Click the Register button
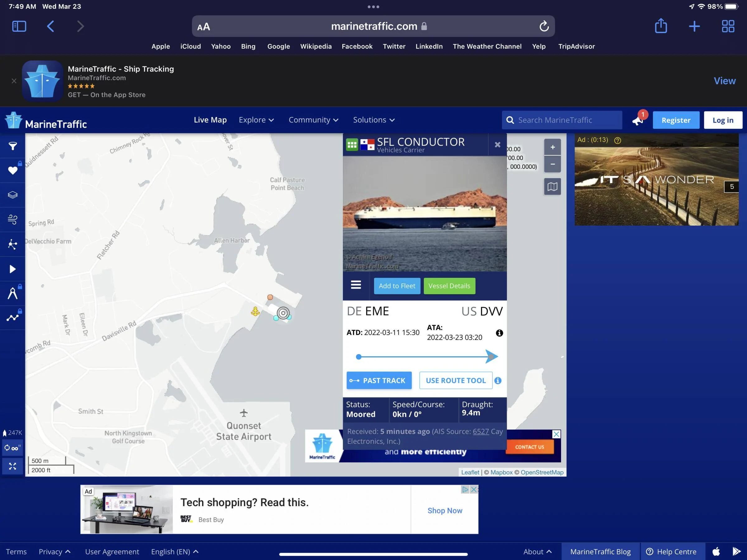Image resolution: width=747 pixels, height=560 pixels. pos(676,120)
